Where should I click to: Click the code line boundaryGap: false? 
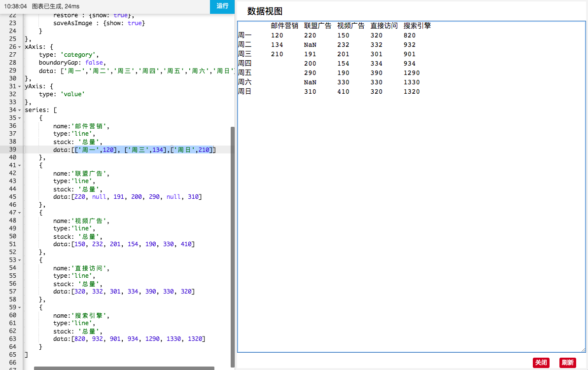click(72, 63)
